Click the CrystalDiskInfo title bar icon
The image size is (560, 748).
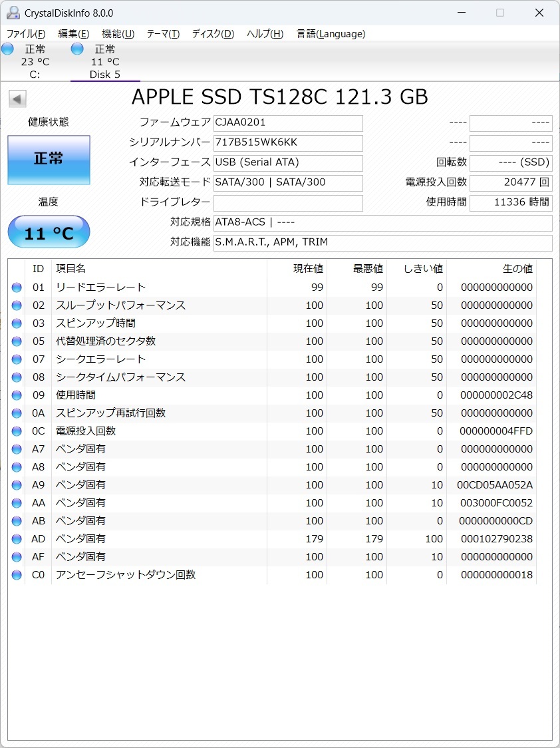[13, 13]
